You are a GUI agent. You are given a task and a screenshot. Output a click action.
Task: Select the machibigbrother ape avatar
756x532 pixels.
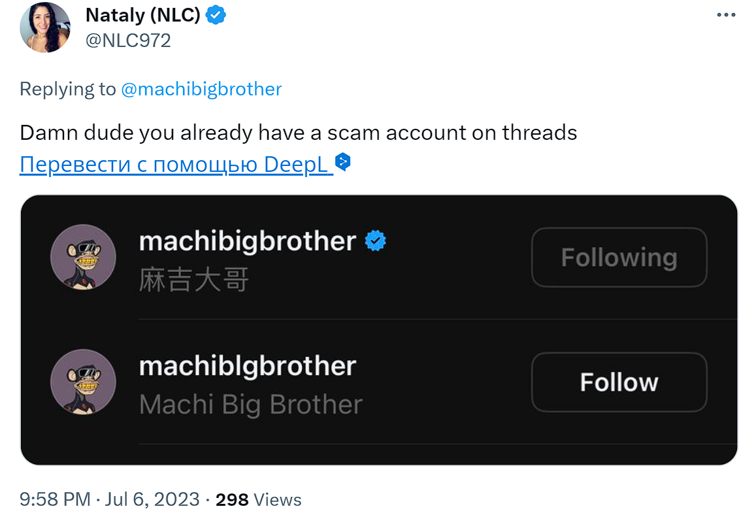[84, 257]
